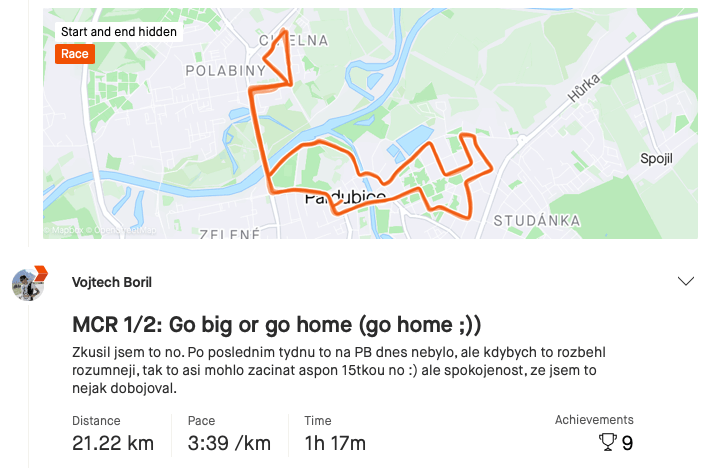Click the achievements trophy icon
Screen dimensions: 713x468
606,442
